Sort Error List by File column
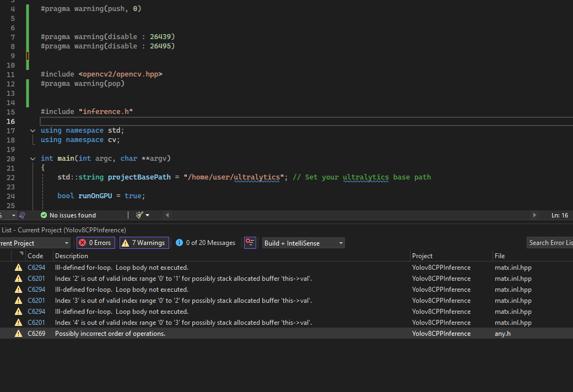The width and height of the screenshot is (573, 392). pyautogui.click(x=500, y=256)
